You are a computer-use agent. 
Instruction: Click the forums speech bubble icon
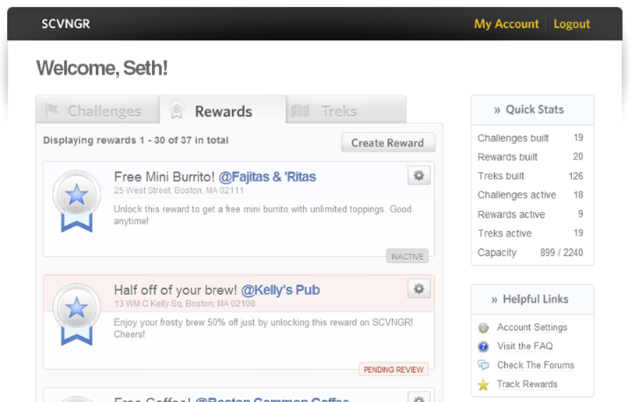tap(484, 366)
